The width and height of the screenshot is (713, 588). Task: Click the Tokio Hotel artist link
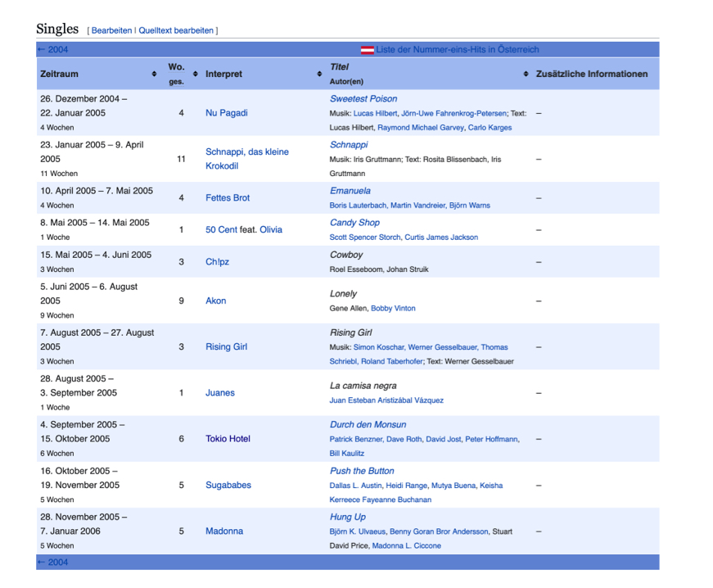[228, 439]
